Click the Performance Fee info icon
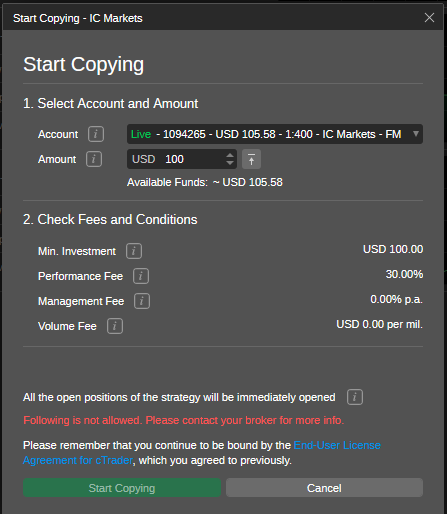Screen dimensions: 447x514 point(141,276)
